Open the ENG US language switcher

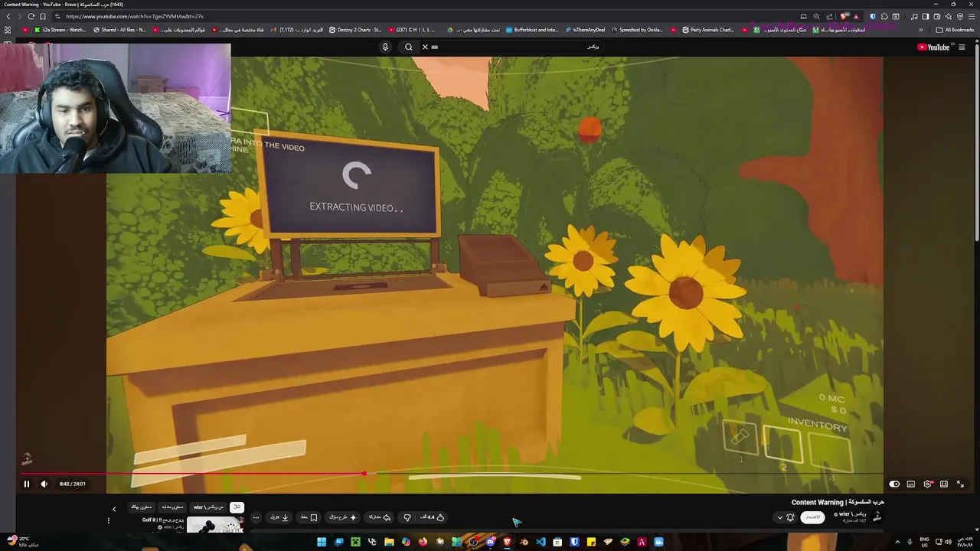[x=924, y=542]
